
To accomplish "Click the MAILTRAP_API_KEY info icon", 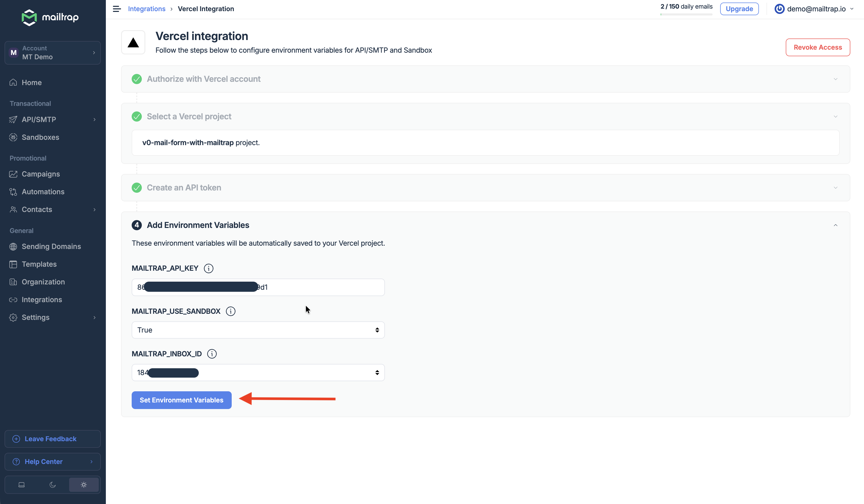I will 208,268.
